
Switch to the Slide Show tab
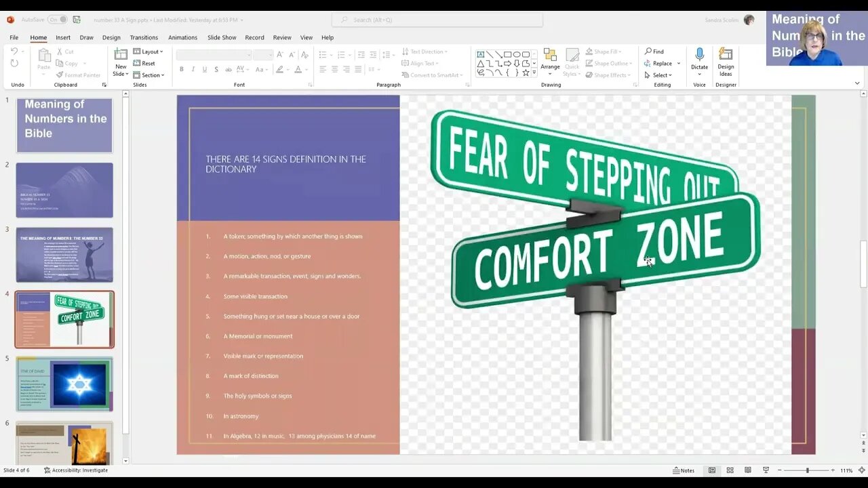click(222, 37)
